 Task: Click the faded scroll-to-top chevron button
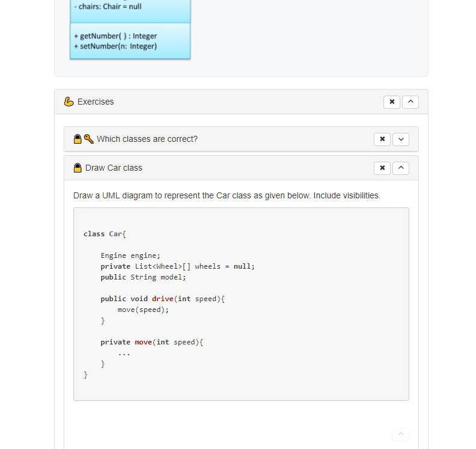401,435
